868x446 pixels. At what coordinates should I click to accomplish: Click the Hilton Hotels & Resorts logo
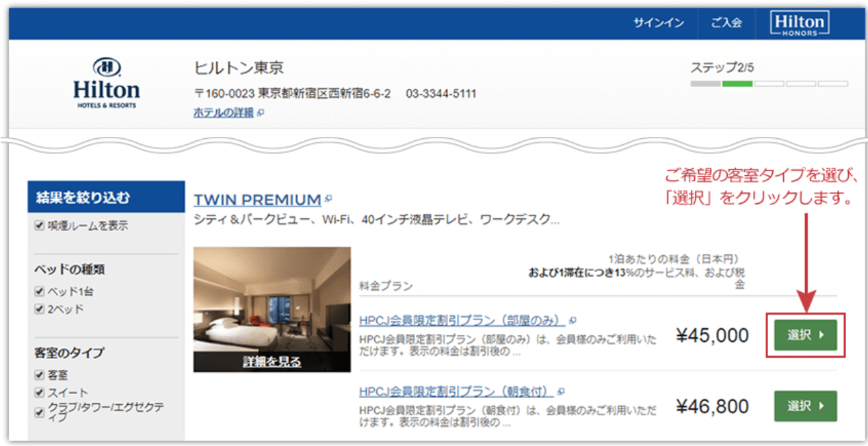pos(106,83)
